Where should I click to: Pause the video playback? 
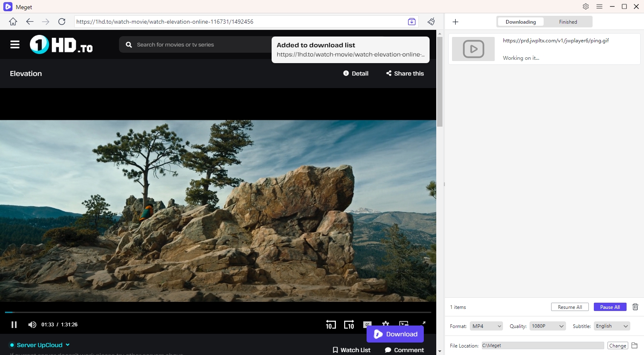[x=14, y=324]
